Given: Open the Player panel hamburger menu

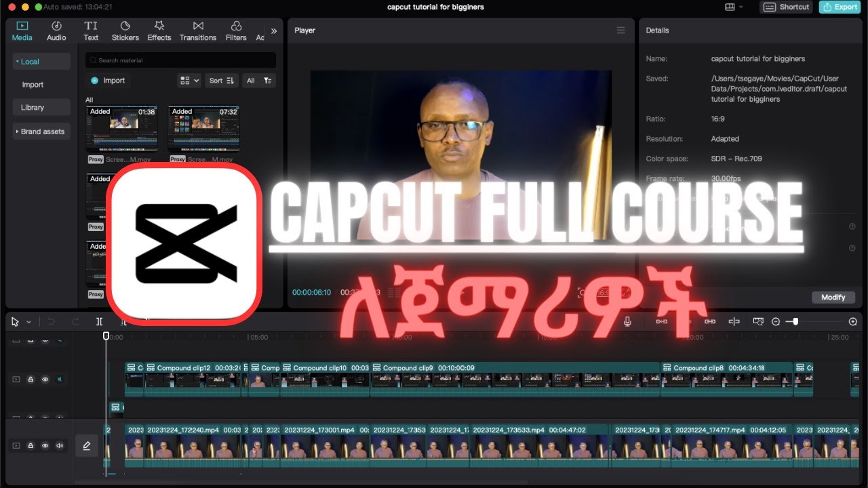Looking at the screenshot, I should pyautogui.click(x=620, y=30).
